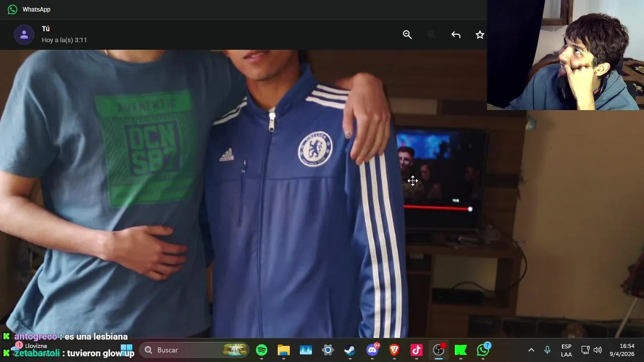Open File Explorer from the taskbar
The height and width of the screenshot is (362, 644).
(x=284, y=350)
